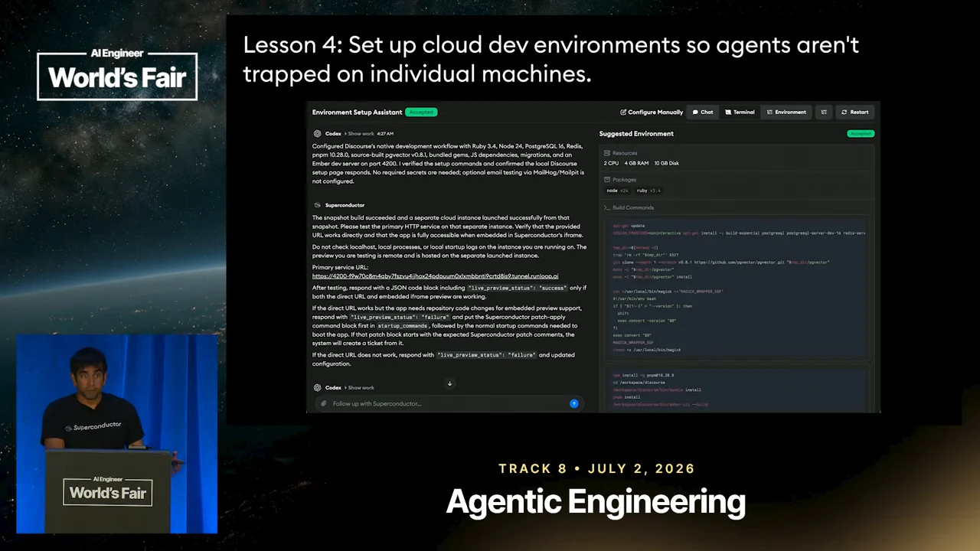Open the primary service tunnel URL link
This screenshot has height=551, width=980.
435,276
